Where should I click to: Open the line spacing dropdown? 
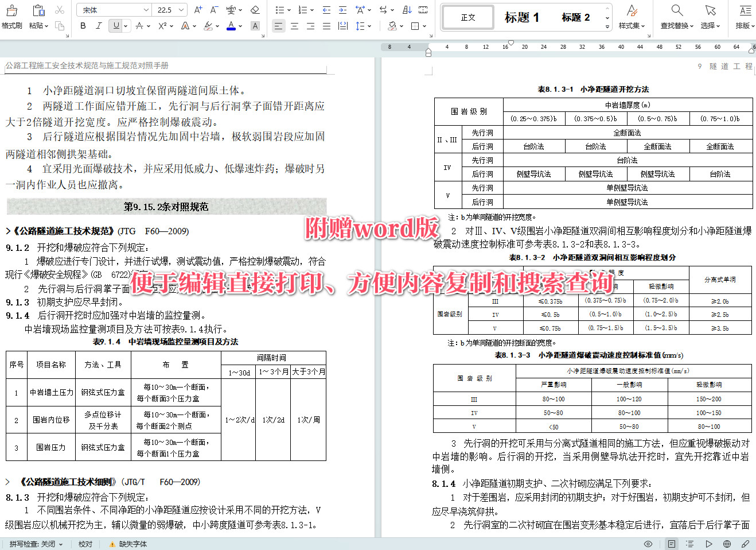(x=363, y=26)
